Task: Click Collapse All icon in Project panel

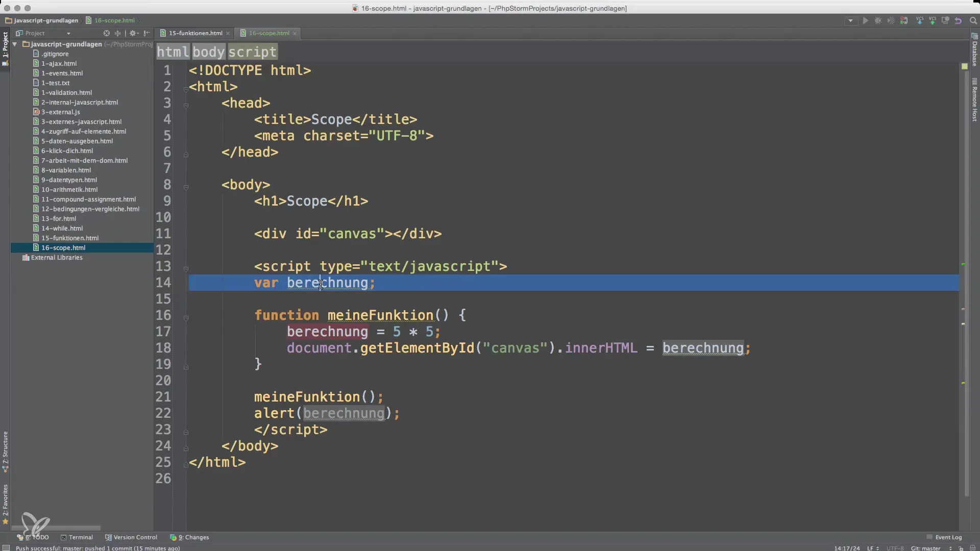Action: 117,33
